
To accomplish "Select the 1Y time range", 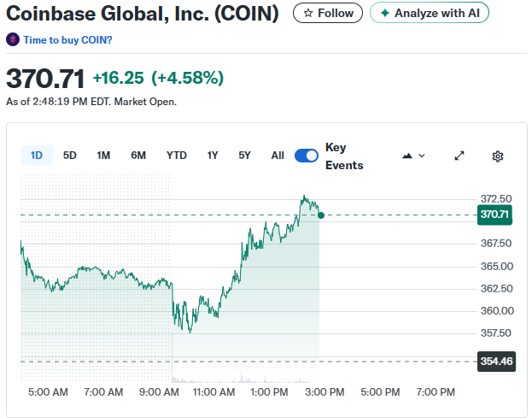I will pyautogui.click(x=213, y=156).
